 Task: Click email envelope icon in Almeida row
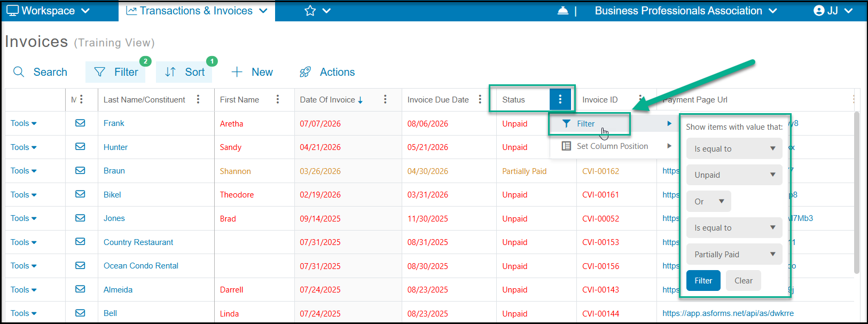[80, 289]
